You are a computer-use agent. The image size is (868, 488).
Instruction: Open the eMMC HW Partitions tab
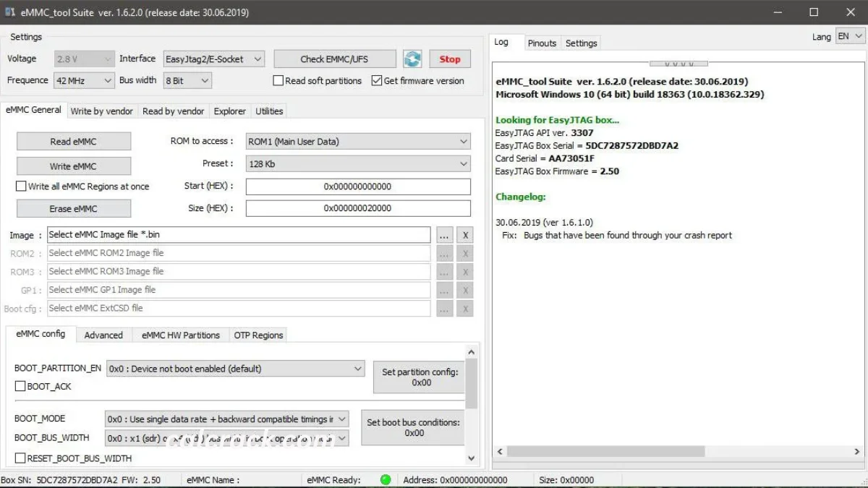[181, 335]
